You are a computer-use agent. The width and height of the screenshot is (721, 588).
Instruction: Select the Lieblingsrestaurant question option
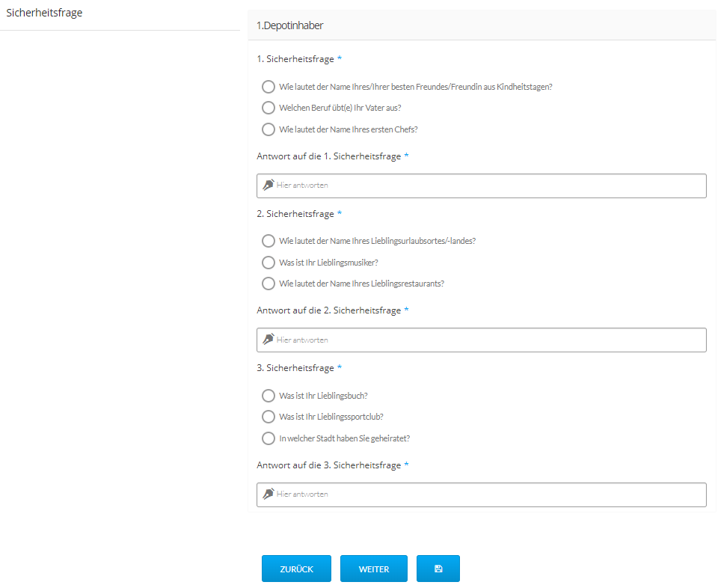269,284
